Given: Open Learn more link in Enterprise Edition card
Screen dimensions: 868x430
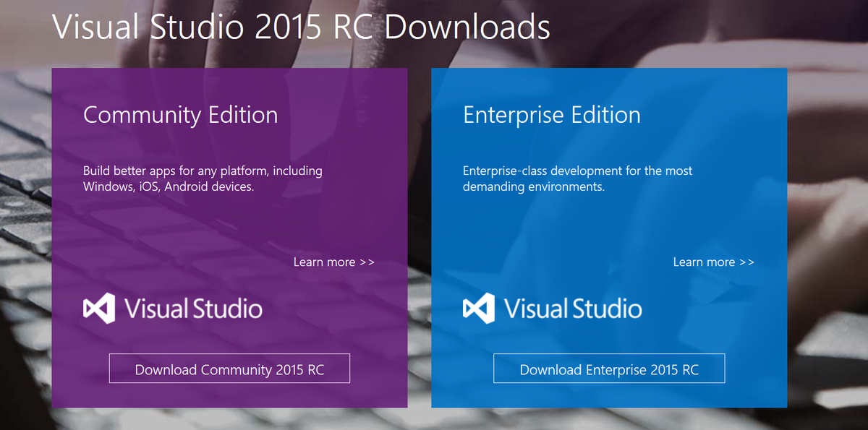Looking at the screenshot, I should 713,262.
